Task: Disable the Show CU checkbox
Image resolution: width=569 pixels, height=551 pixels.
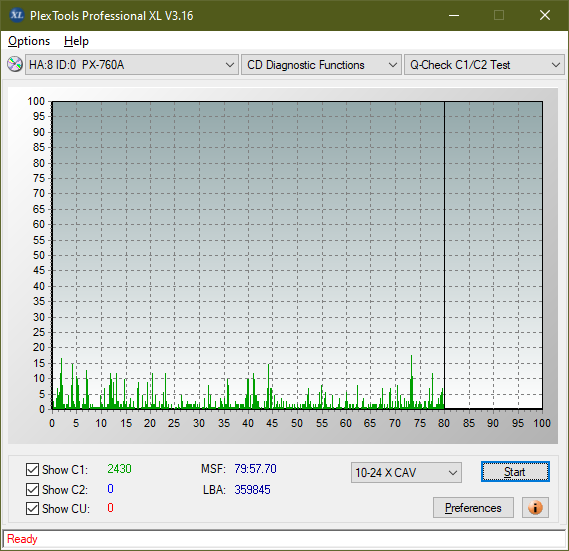Action: tap(32, 509)
